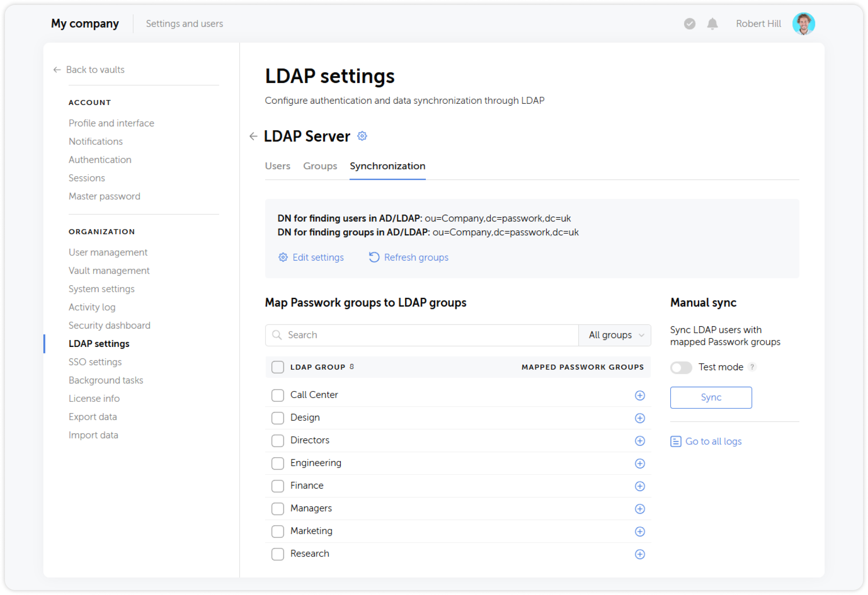Screen dimensions: 868x595
Task: Add mapped group for Call Center
Action: pyautogui.click(x=640, y=395)
